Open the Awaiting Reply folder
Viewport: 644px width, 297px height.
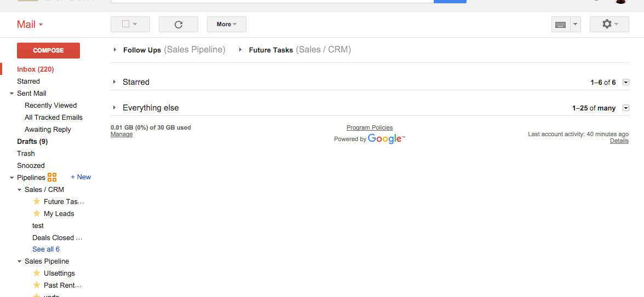coord(48,129)
